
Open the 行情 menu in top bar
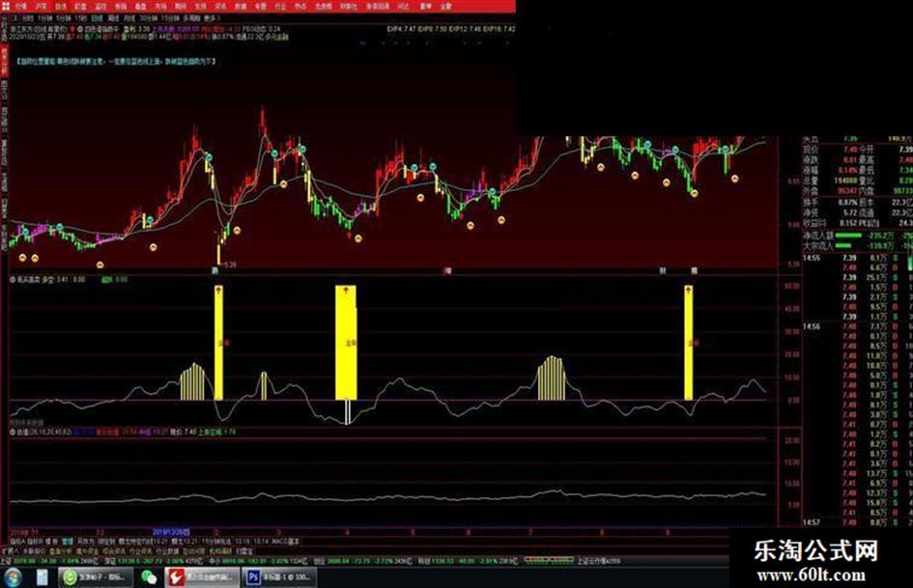tap(21, 7)
